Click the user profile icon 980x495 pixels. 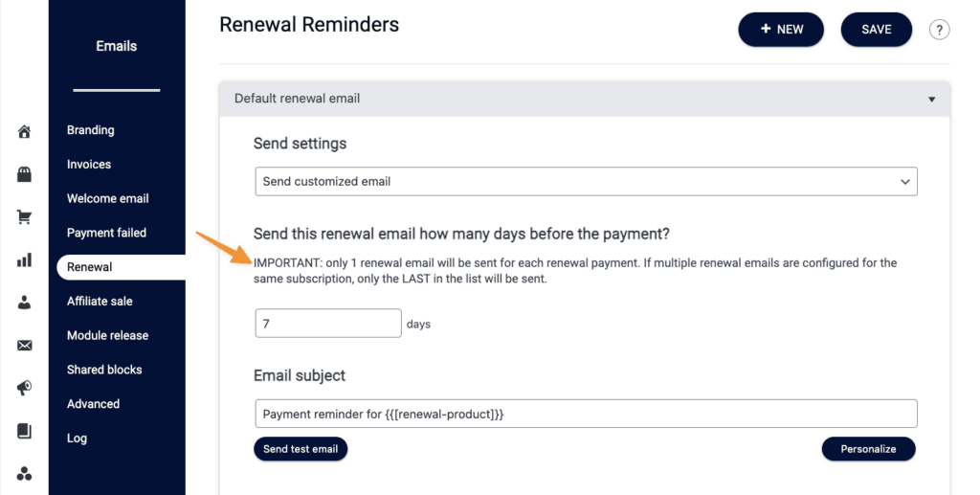(x=24, y=303)
